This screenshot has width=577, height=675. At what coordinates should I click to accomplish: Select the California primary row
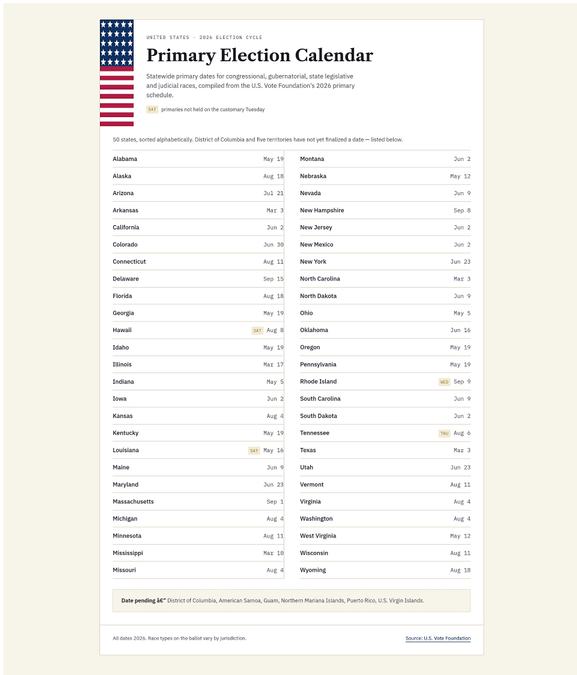coord(198,227)
